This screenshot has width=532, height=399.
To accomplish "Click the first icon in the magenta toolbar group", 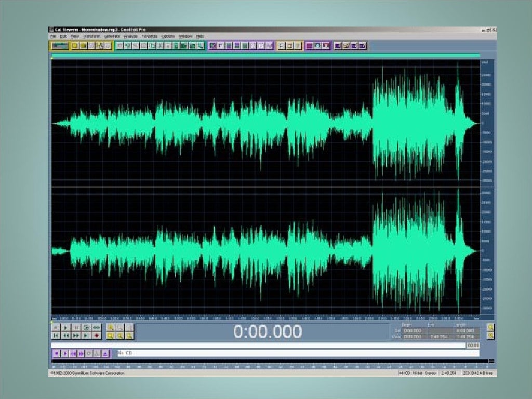I will click(x=310, y=46).
